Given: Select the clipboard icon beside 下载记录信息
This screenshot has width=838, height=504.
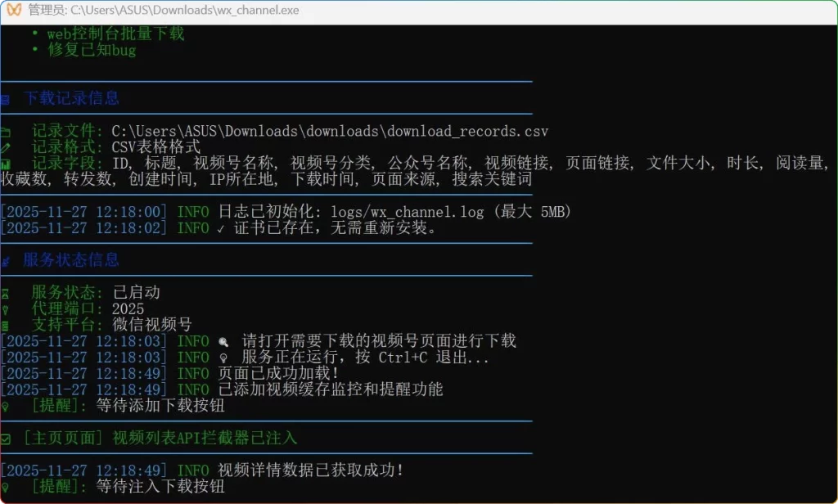Looking at the screenshot, I should pyautogui.click(x=5, y=97).
